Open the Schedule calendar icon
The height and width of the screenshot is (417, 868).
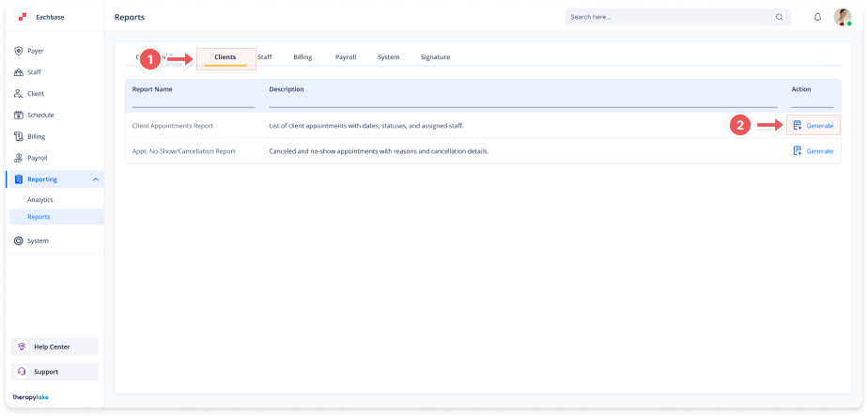[18, 116]
